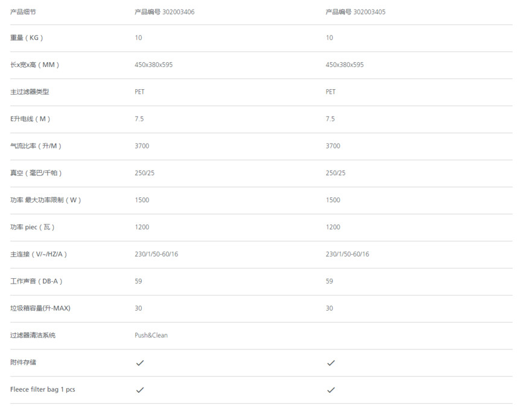Screen dimensions: 519x420
Task: Select the 产品编号 302003405 column header
Action: point(355,12)
